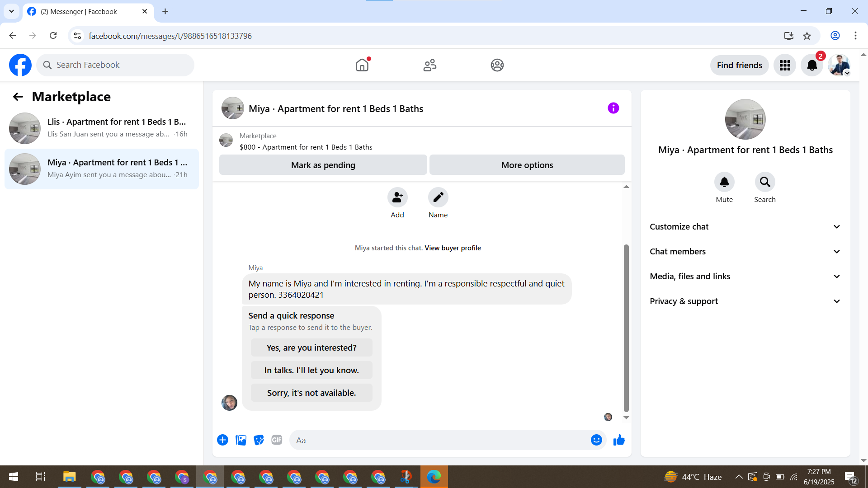The image size is (868, 488).
Task: Send quick reply 'Sorry, it's not available.'
Action: [x=311, y=393]
